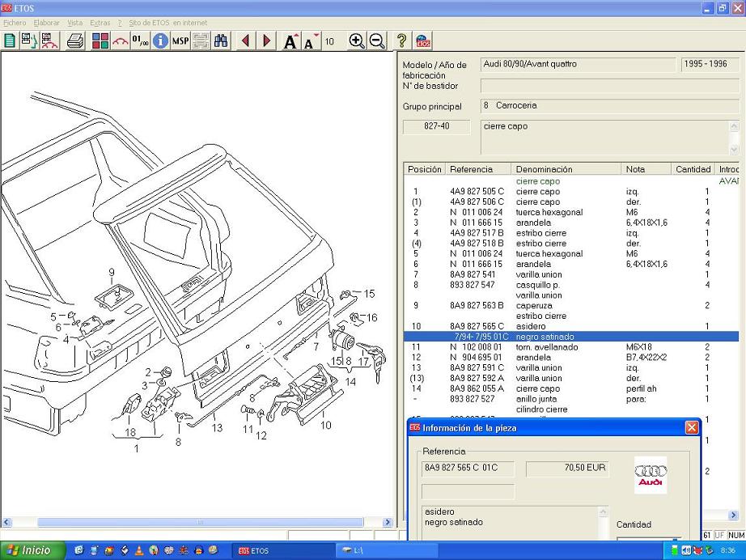Viewport: 746px width, 560px height.
Task: Select part row '8A9 827 563 B' caperuza
Action: pos(571,305)
